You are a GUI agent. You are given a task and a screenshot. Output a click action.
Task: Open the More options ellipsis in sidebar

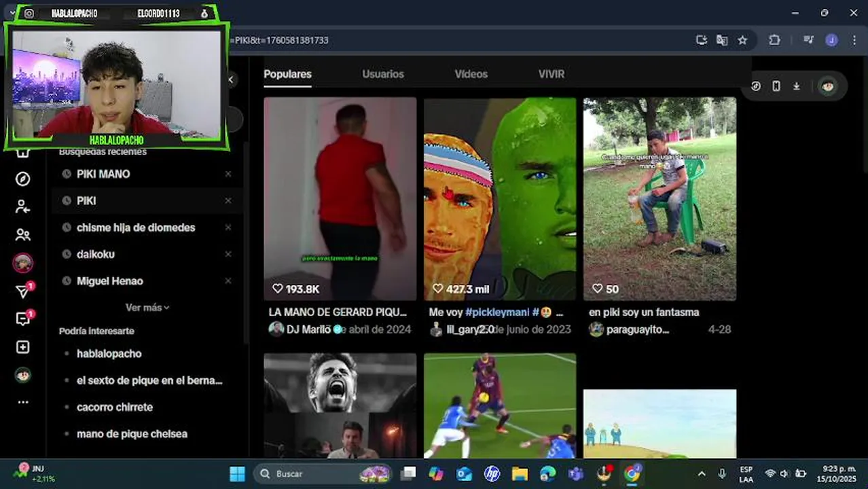click(23, 402)
